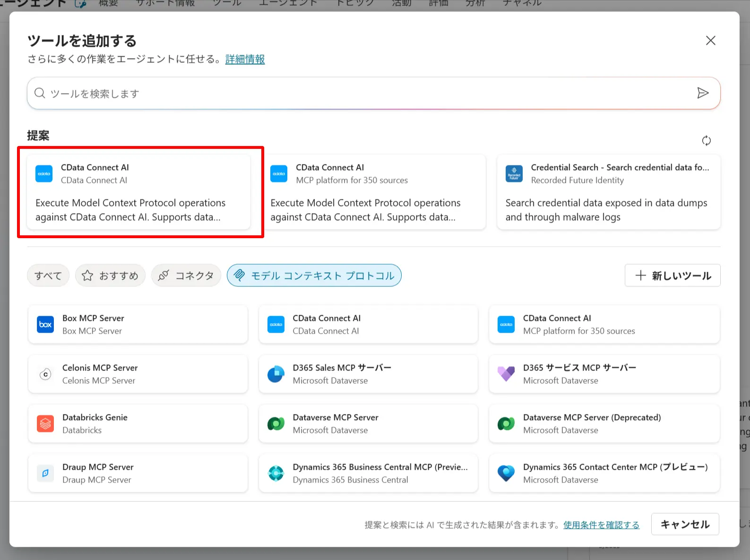Image resolution: width=750 pixels, height=560 pixels.
Task: Click the Box MCP Server icon
Action: (45, 325)
